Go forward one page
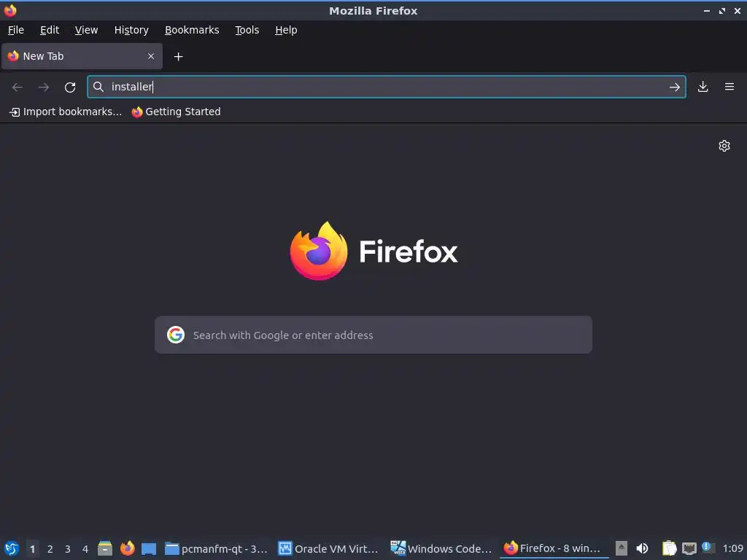This screenshot has height=560, width=747. coord(44,87)
